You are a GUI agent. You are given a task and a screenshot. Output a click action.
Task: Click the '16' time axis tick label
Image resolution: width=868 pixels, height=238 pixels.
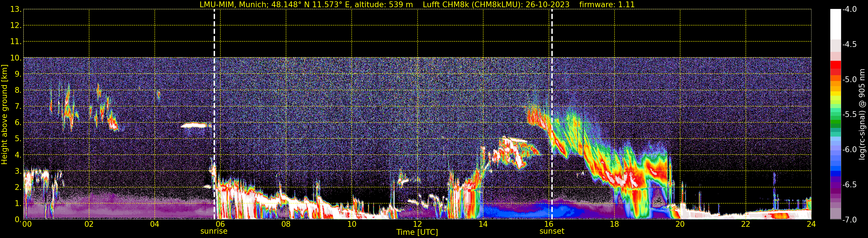click(x=548, y=224)
